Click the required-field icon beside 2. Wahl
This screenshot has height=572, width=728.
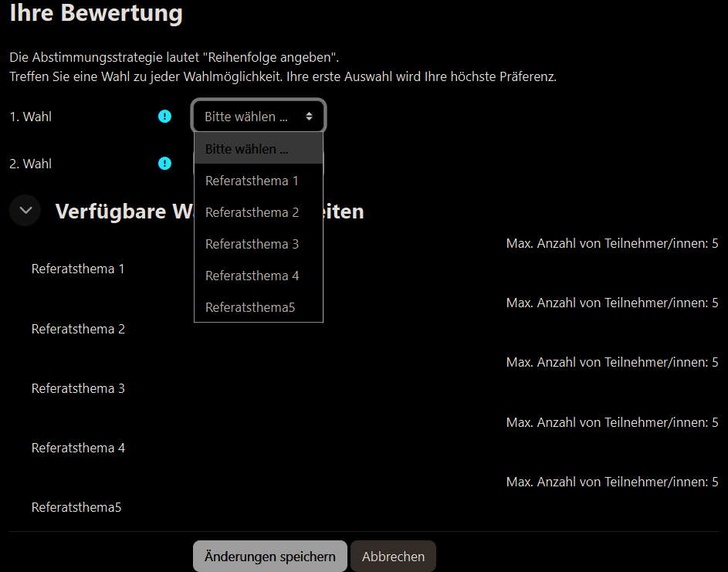[x=164, y=164]
